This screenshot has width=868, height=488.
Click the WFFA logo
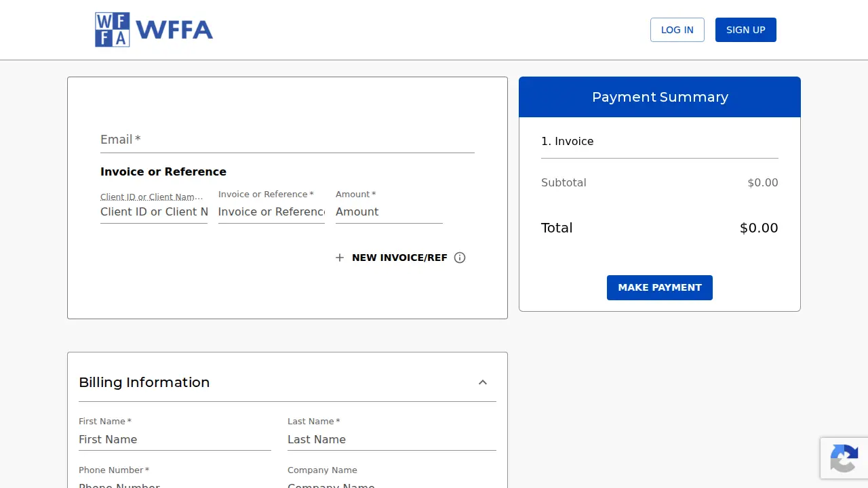[154, 30]
